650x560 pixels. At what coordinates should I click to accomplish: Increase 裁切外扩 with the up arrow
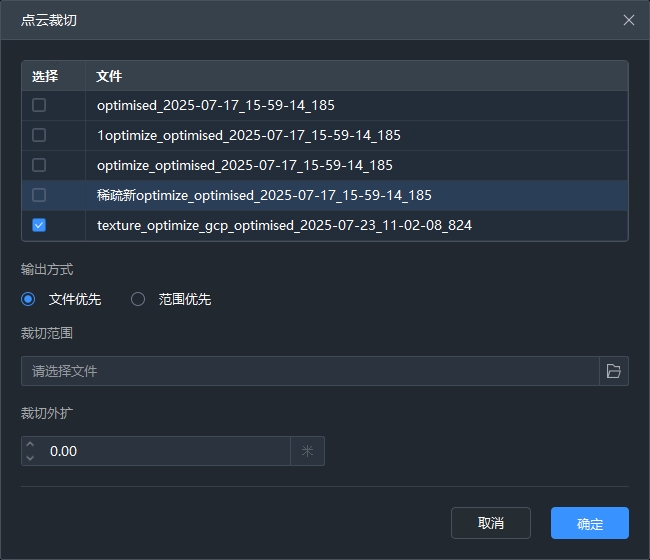pos(30,444)
